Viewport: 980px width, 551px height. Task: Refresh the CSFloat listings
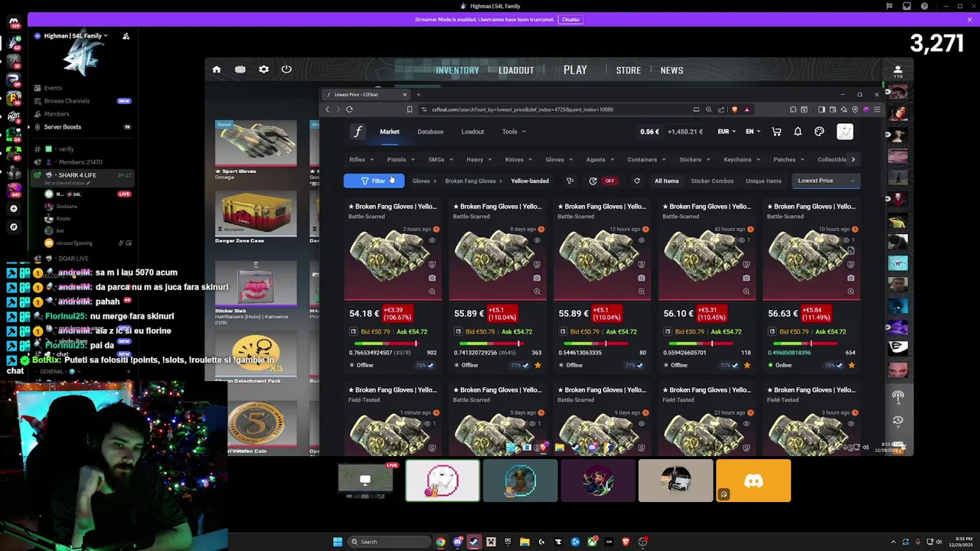coord(637,181)
